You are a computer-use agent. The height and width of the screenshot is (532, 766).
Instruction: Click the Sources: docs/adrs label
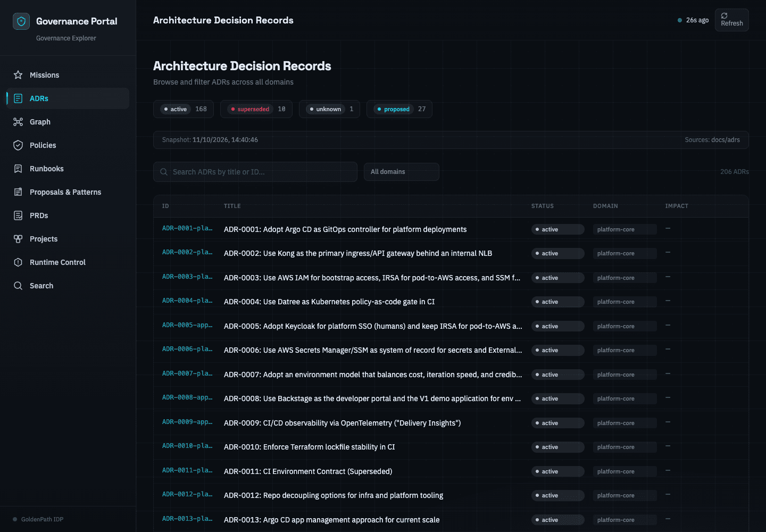click(712, 140)
